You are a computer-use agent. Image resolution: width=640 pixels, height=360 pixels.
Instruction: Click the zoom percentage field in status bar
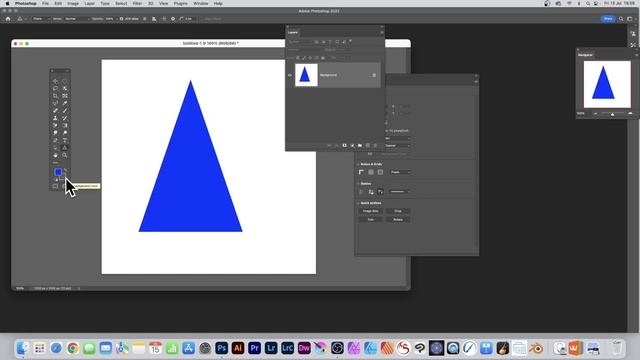point(20,288)
